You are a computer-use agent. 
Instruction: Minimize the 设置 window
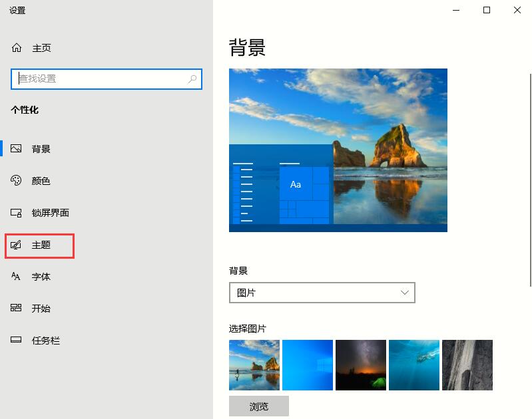point(456,10)
